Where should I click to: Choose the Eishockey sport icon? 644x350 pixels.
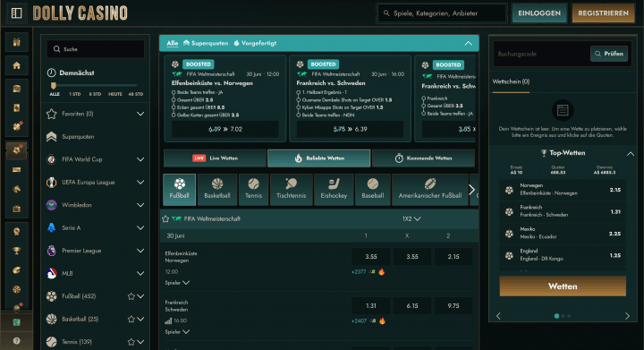334,190
